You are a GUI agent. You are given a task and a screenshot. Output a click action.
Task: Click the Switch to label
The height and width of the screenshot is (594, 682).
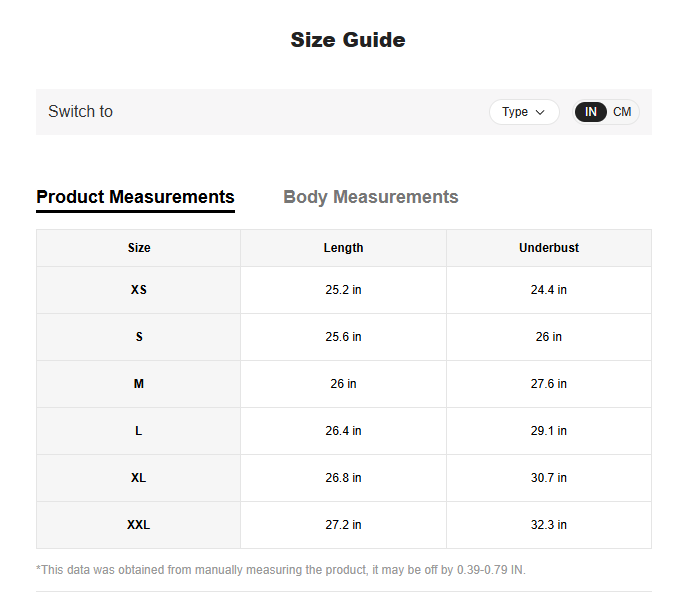tap(80, 112)
